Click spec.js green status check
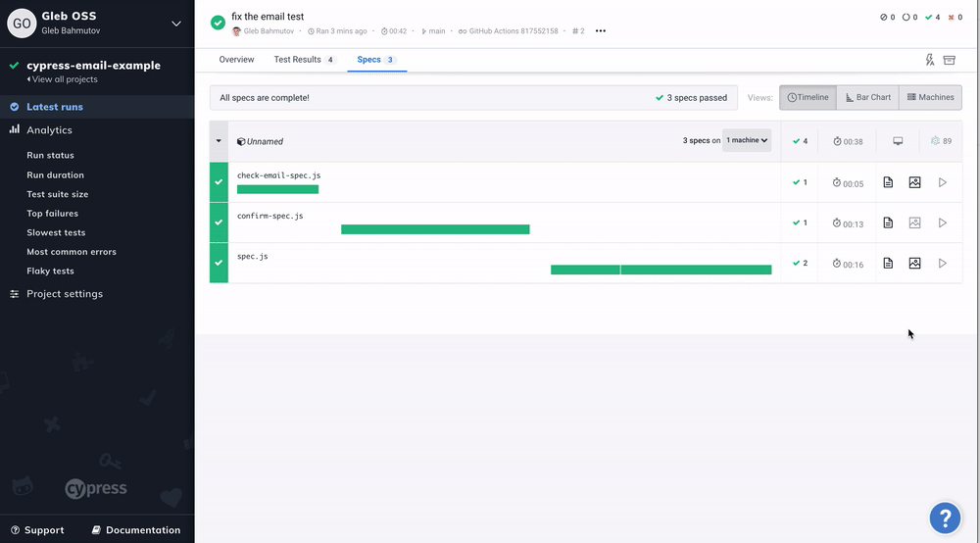 [219, 263]
